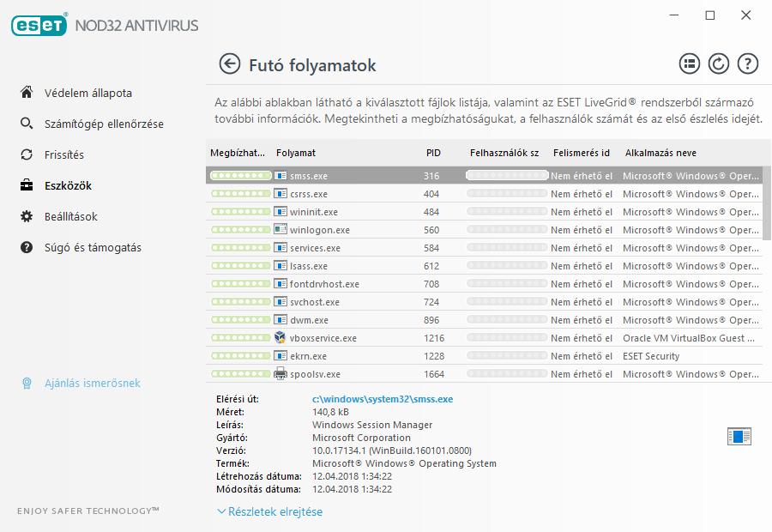Select the wininit.exe process name
Screen dimensions: 772x532
coord(314,212)
